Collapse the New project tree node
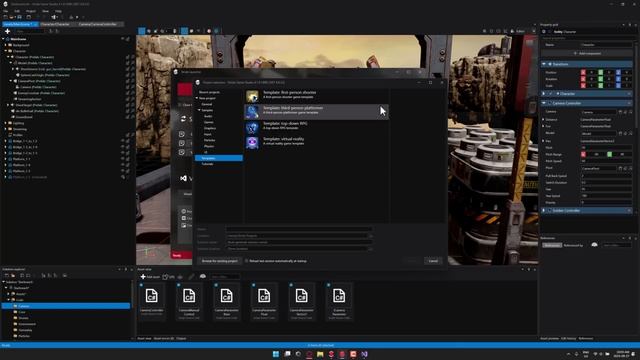The height and width of the screenshot is (360, 640). 197,98
